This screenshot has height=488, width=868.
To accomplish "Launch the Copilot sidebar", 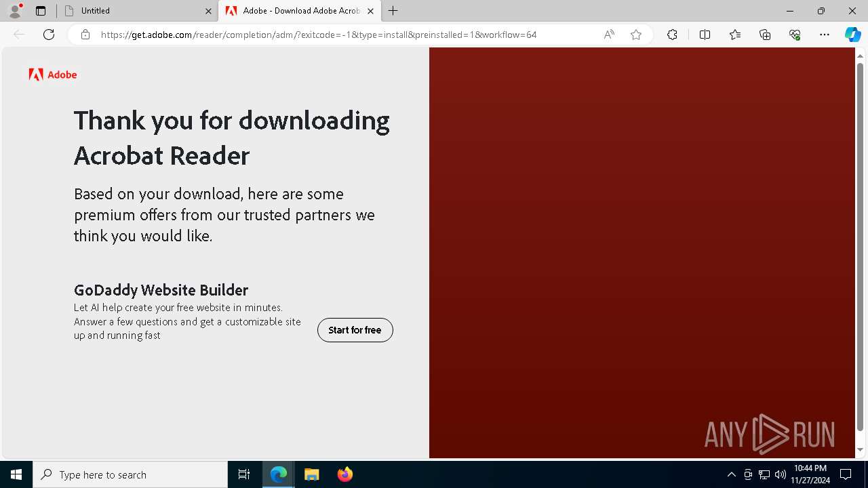I will coord(852,35).
